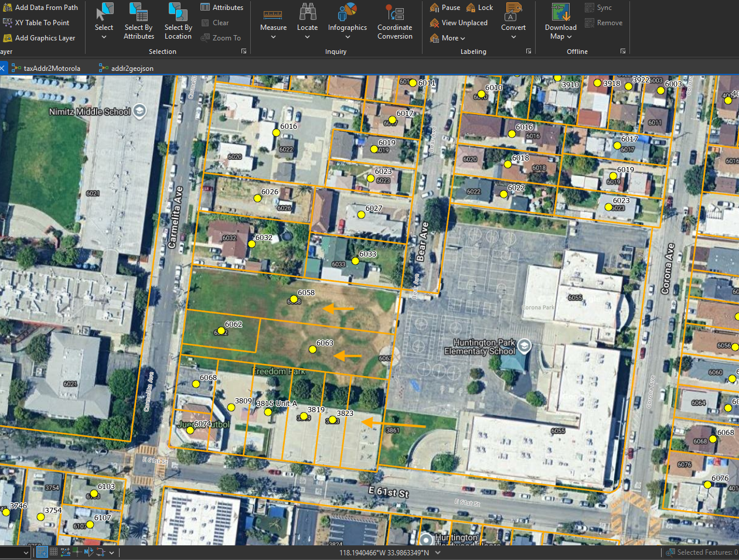Switch to the addr2geojson tab
739x560 pixels.
tap(127, 69)
